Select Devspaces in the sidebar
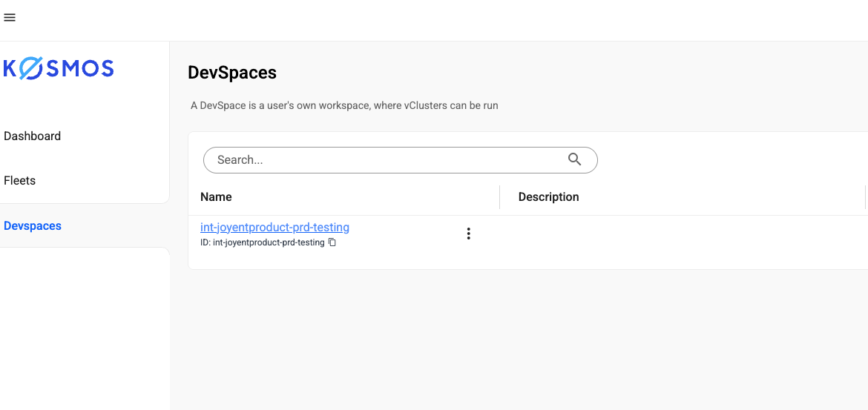The image size is (868, 410). (32, 225)
